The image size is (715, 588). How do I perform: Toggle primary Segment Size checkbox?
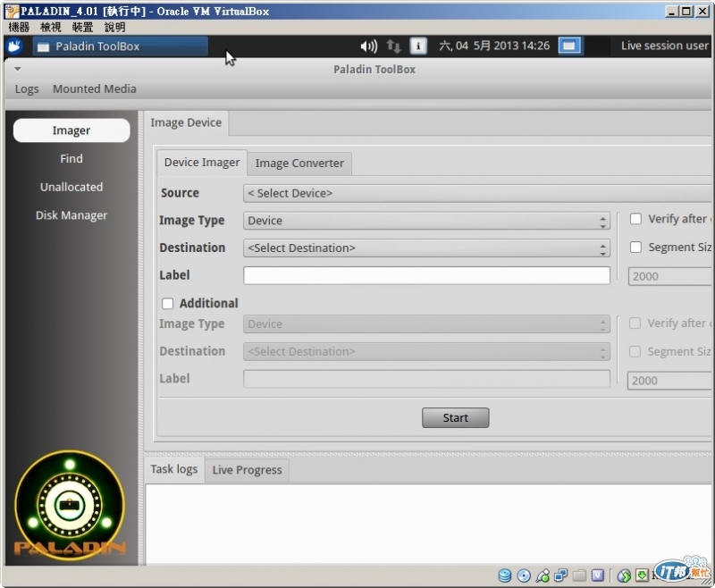coord(635,247)
